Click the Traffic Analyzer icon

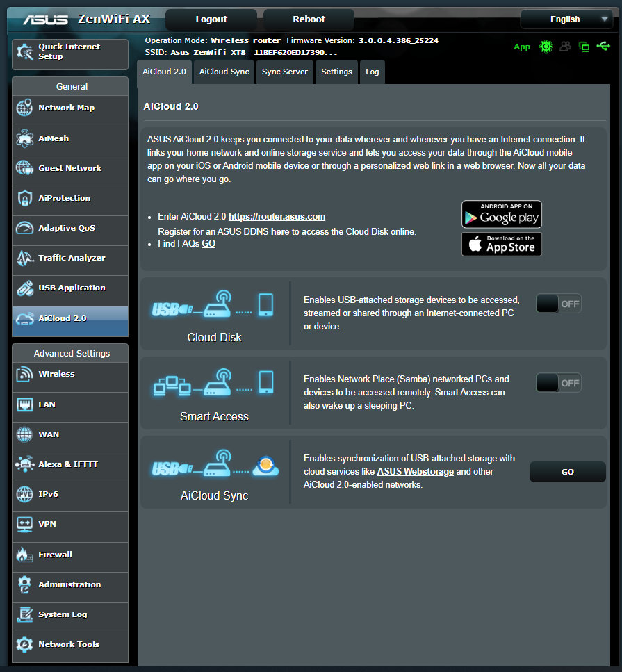click(24, 258)
